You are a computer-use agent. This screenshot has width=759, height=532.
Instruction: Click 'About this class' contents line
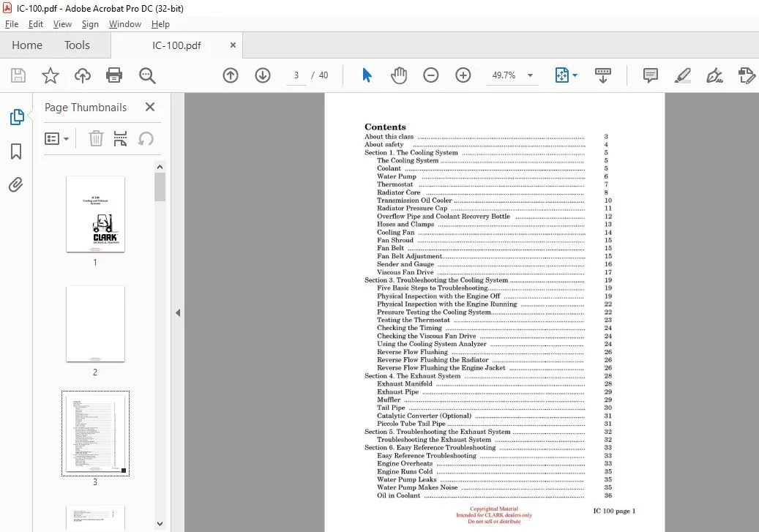point(389,137)
